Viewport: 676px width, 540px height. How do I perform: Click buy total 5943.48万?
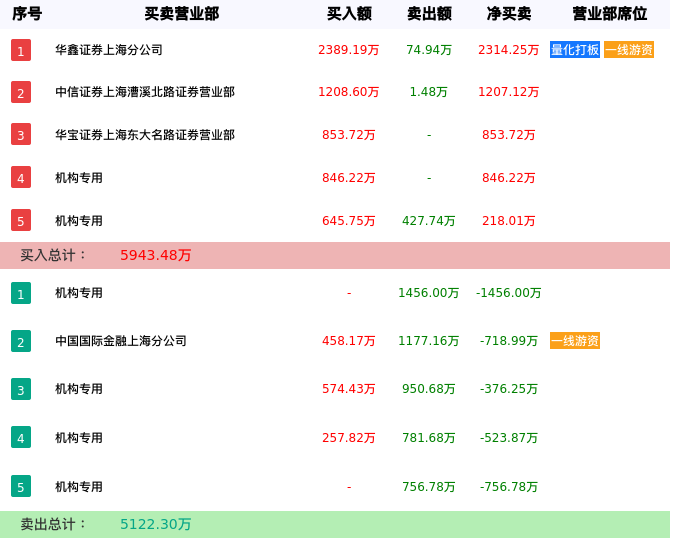pyautogui.click(x=156, y=255)
